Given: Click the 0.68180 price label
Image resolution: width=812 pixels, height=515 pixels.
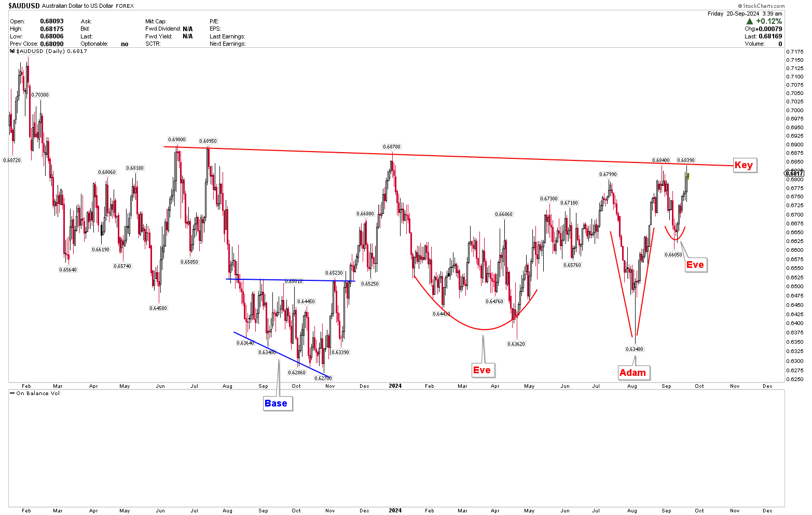Looking at the screenshot, I should [135, 168].
